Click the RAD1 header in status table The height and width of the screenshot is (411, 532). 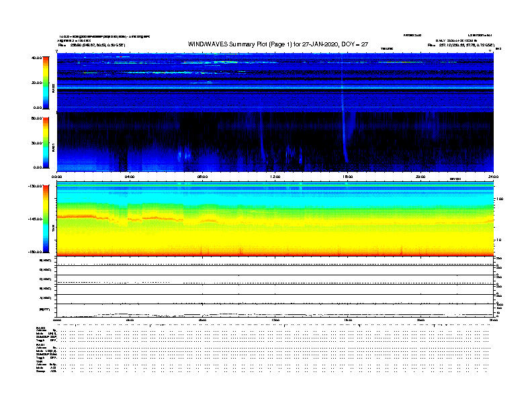tap(40, 345)
